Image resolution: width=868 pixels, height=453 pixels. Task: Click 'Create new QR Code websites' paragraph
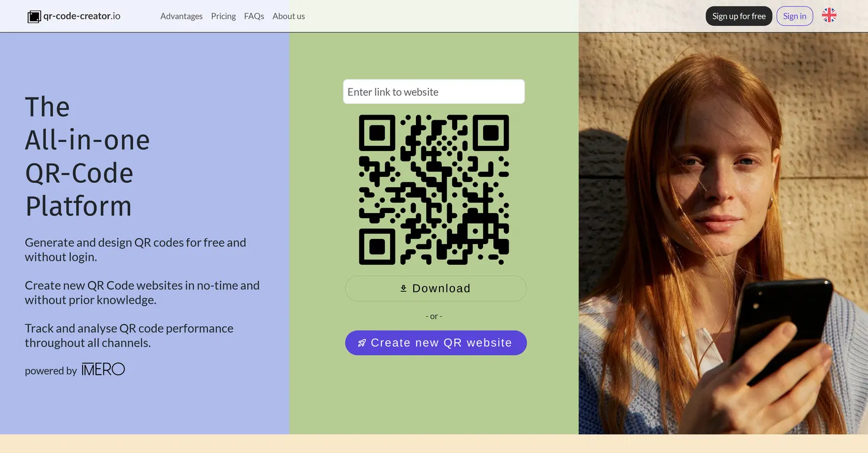click(142, 293)
